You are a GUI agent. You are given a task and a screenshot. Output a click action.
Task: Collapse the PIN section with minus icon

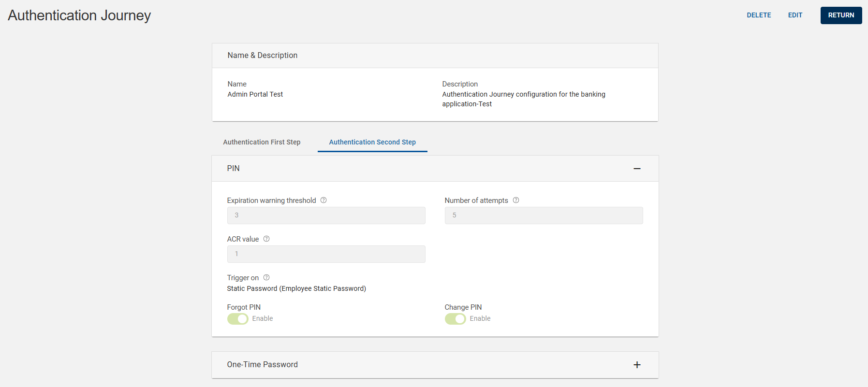pyautogui.click(x=637, y=169)
